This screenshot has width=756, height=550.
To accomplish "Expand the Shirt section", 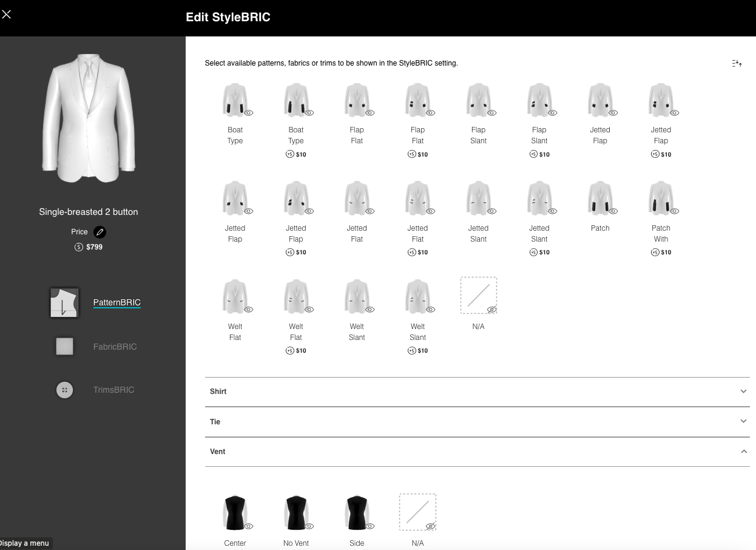I will pyautogui.click(x=743, y=392).
